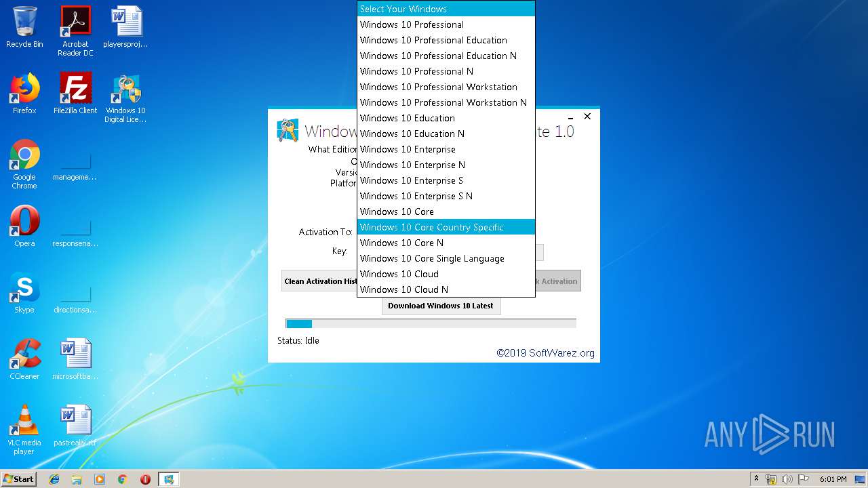The height and width of the screenshot is (488, 868).
Task: Open the pastreally.rtf document
Action: pyautogui.click(x=75, y=426)
